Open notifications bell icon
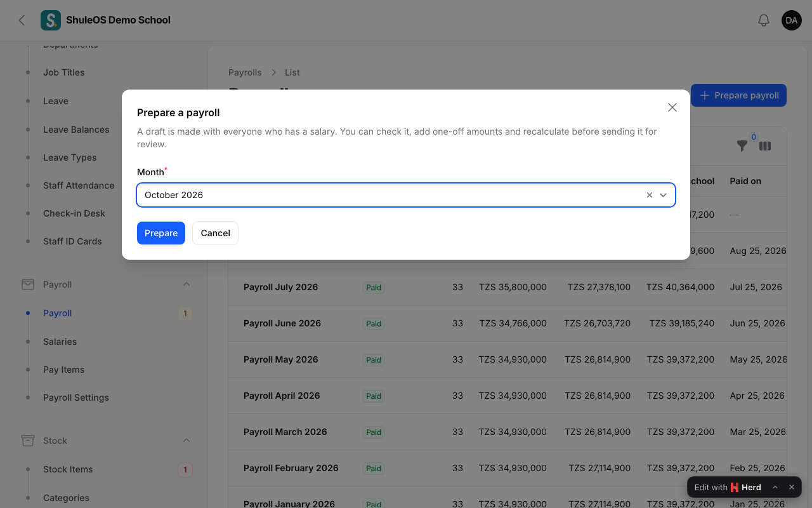Viewport: 812px width, 508px height. pos(764,20)
